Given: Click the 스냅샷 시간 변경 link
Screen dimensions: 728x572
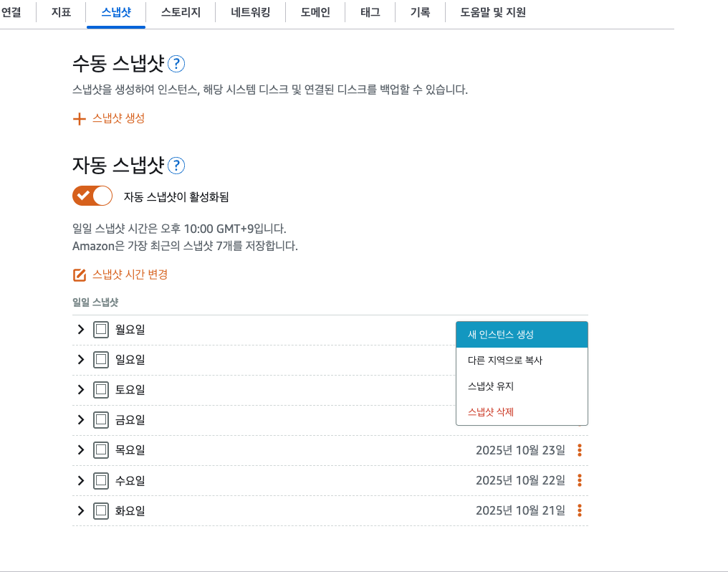Looking at the screenshot, I should (x=130, y=275).
